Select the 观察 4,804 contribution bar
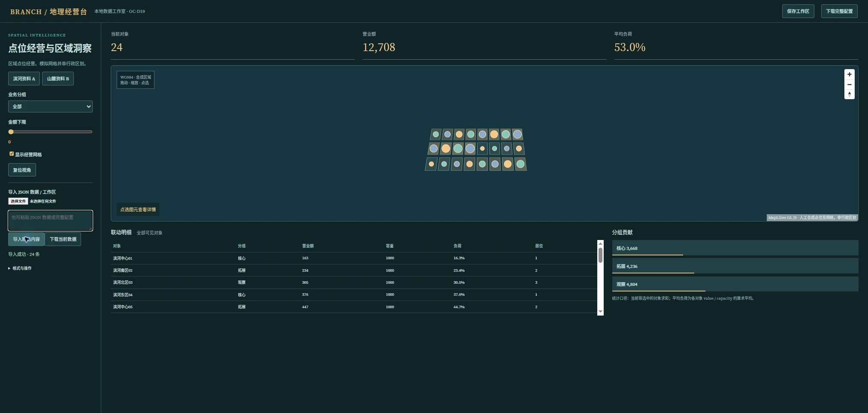The width and height of the screenshot is (868, 413). (x=735, y=284)
